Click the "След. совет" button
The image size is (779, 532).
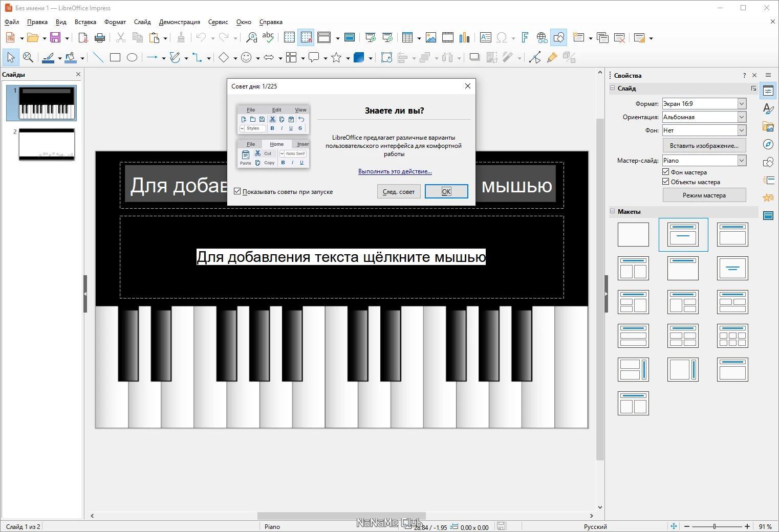click(x=399, y=191)
